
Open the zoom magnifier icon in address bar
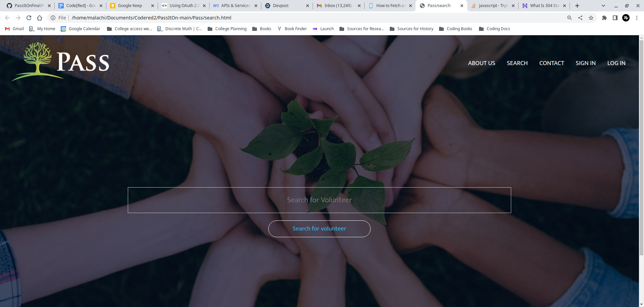click(570, 18)
